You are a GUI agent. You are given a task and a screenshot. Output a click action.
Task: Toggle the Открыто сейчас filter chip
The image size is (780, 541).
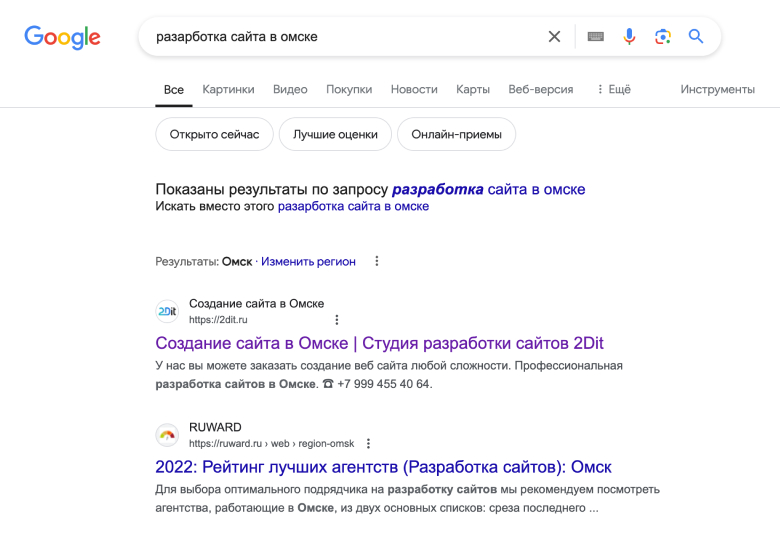pos(214,134)
